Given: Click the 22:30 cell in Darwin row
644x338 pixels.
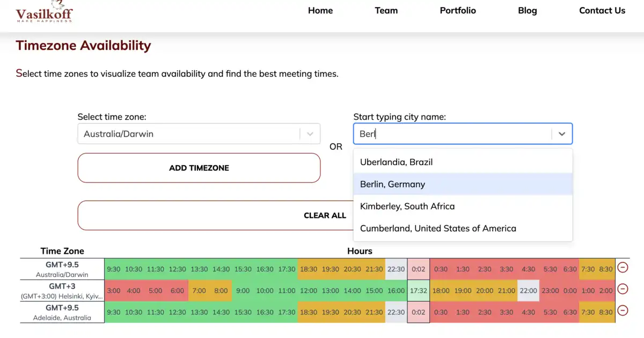Looking at the screenshot, I should tap(396, 270).
